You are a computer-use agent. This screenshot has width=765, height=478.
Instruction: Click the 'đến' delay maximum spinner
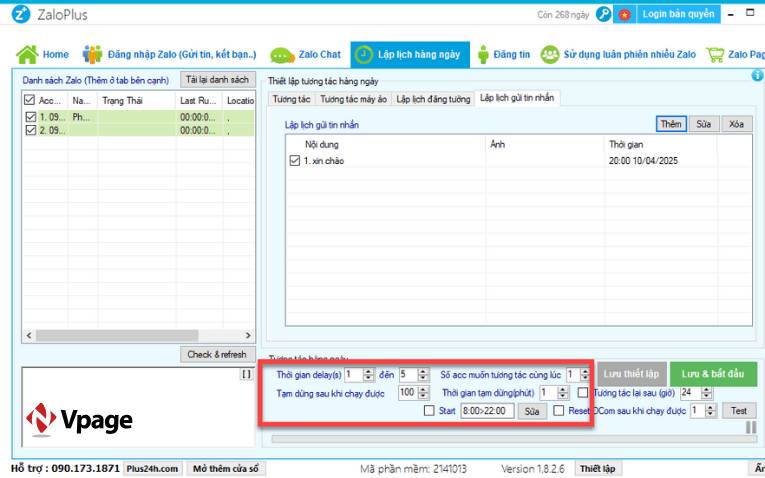coord(414,375)
